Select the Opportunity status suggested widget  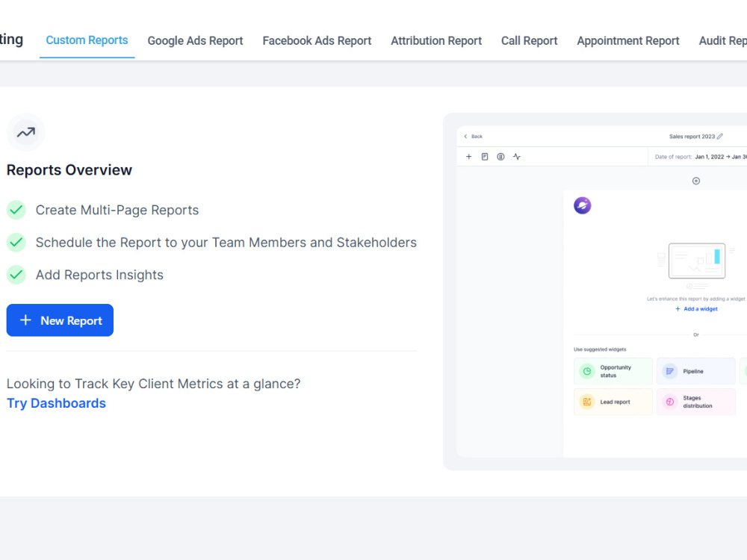613,371
